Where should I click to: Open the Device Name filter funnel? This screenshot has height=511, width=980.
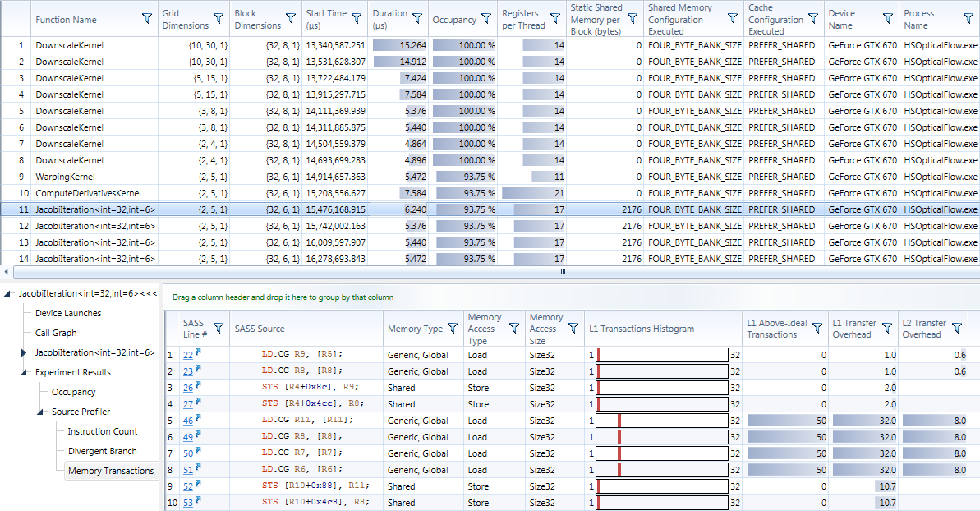pos(888,19)
